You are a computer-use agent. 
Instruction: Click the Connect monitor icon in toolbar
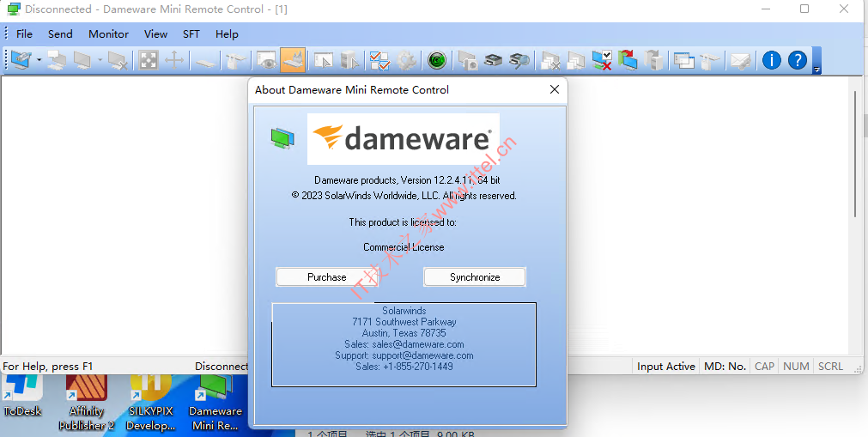point(21,60)
